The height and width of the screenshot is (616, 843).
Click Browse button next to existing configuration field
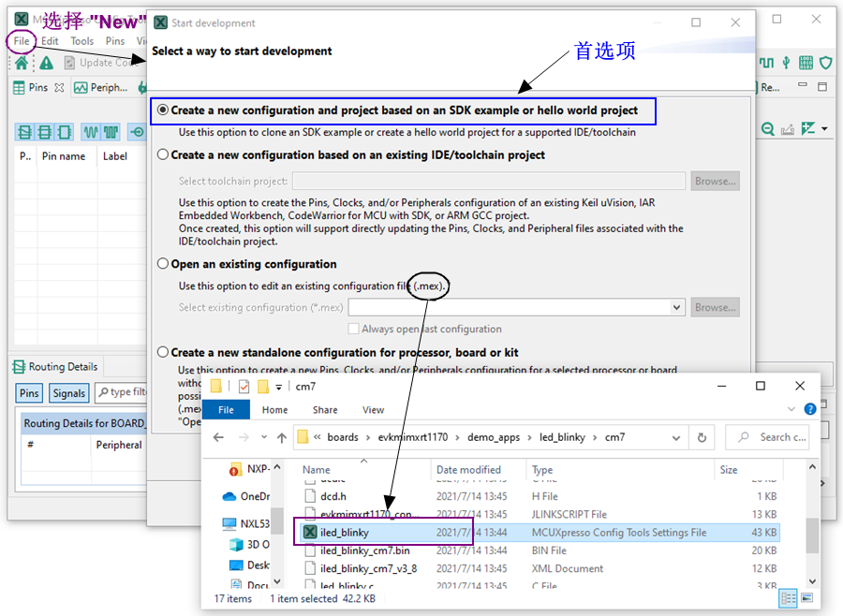(715, 307)
